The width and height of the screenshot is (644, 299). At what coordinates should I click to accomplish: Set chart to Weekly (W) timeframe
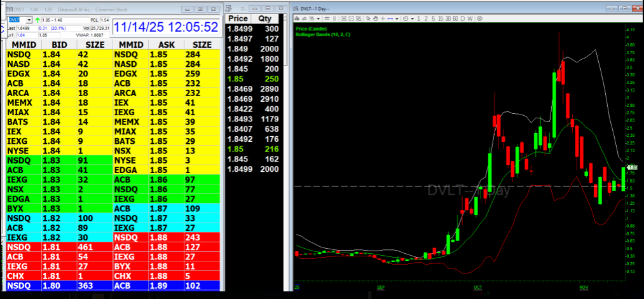[x=470, y=19]
